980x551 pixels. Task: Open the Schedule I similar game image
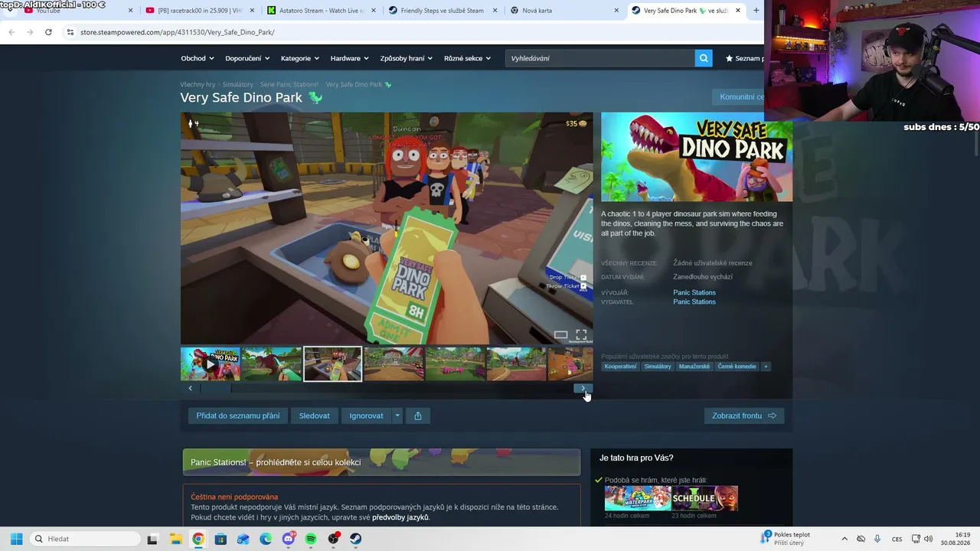pyautogui.click(x=705, y=498)
